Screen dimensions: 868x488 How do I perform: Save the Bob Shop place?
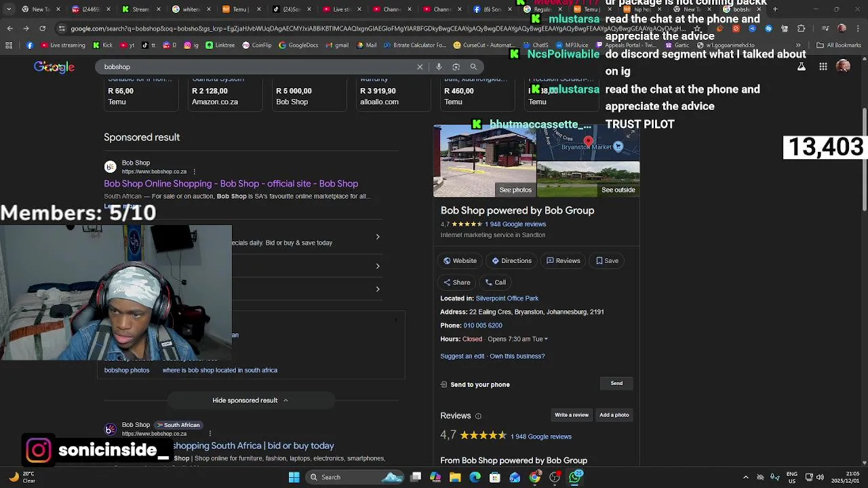click(607, 260)
